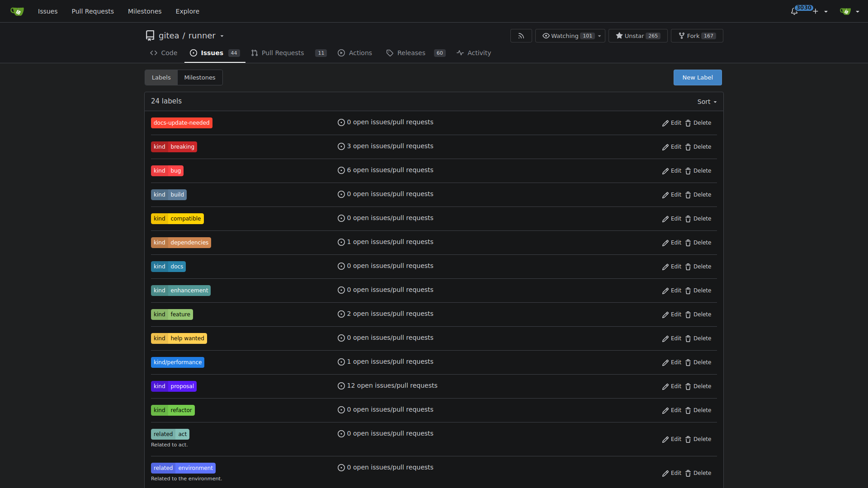Image resolution: width=868 pixels, height=488 pixels.
Task: Open the Pull Requests repository tab
Action: [288, 53]
